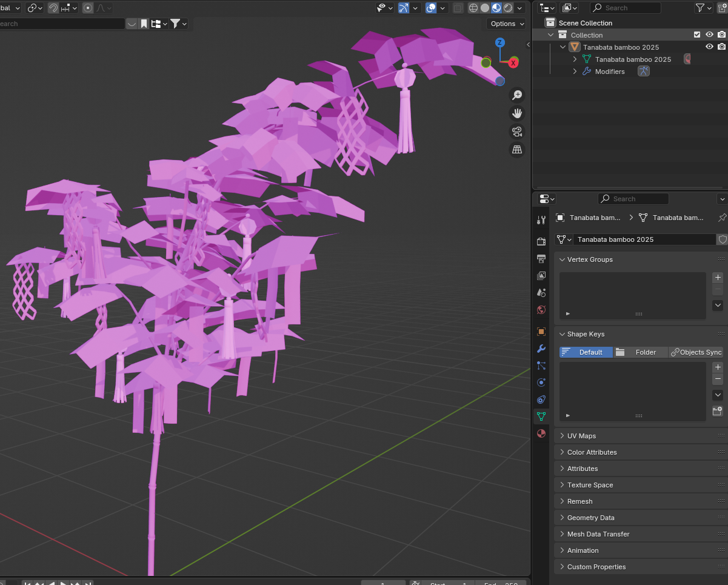Select the Default shape keys tab
The height and width of the screenshot is (585, 728).
586,352
